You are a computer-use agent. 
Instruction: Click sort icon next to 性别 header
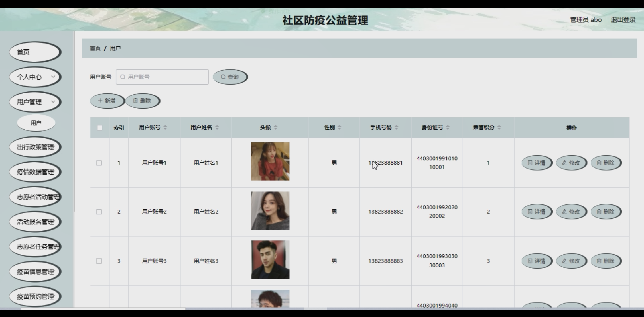[339, 127]
